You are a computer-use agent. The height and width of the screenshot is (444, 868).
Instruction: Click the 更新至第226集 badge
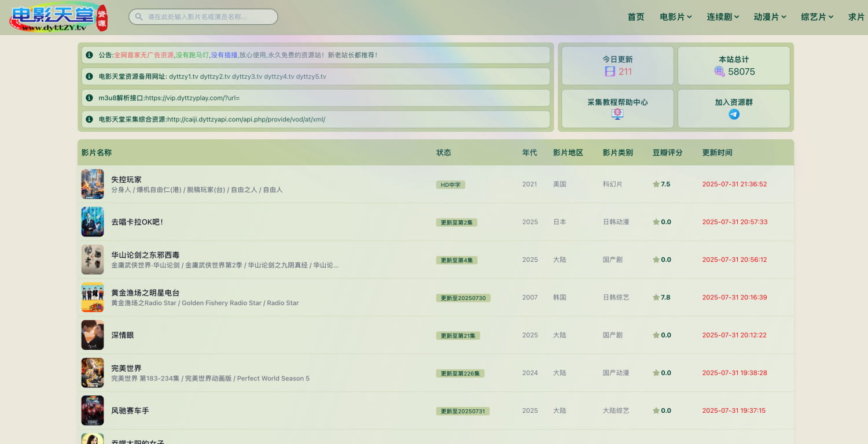point(460,373)
